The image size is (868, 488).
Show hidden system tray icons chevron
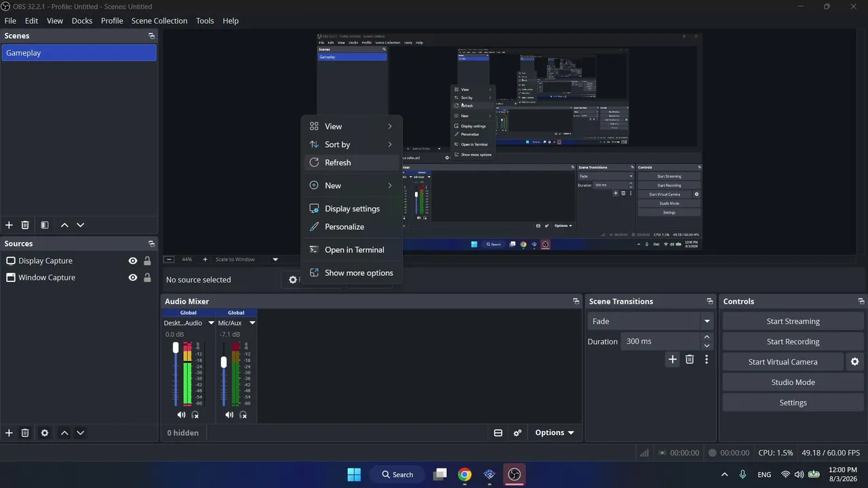point(724,474)
